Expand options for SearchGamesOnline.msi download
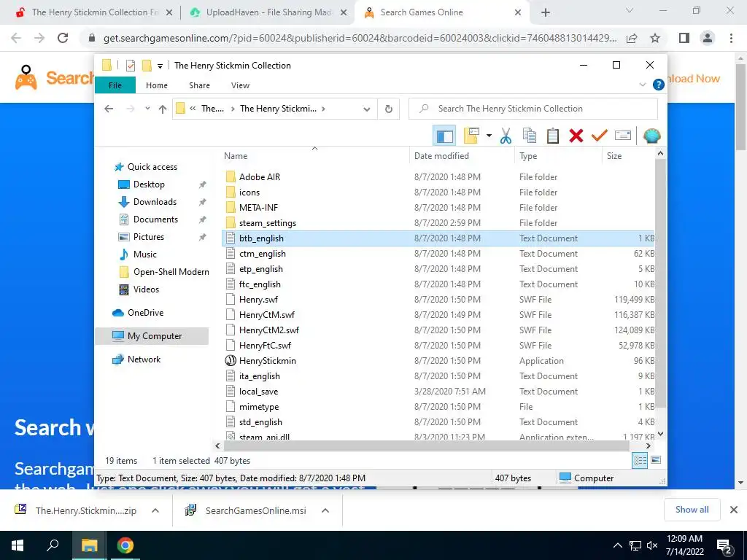 pos(325,510)
